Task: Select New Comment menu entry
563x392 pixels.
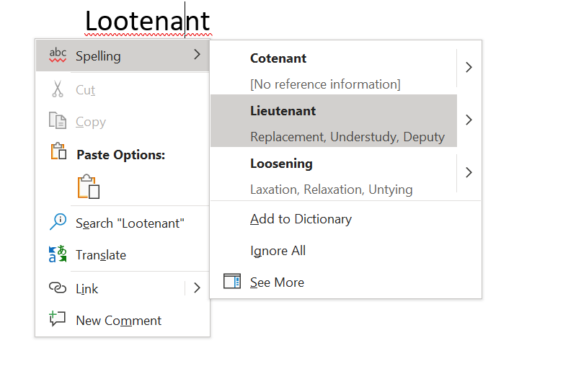Action: (123, 320)
